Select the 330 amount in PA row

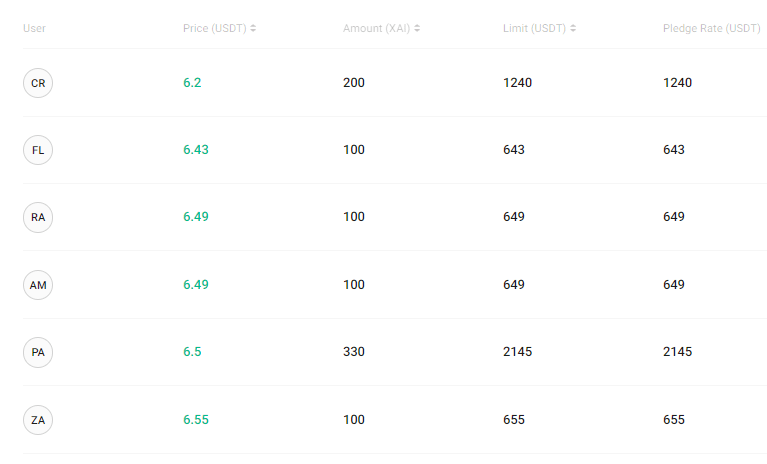(354, 352)
